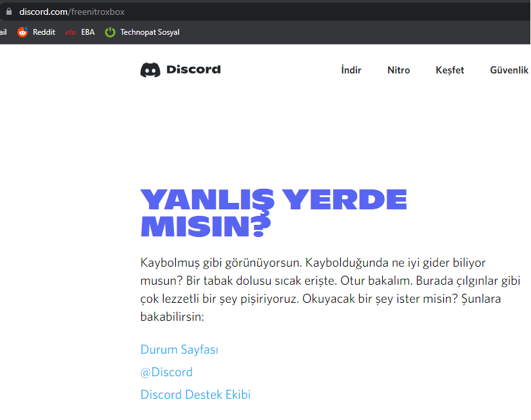Open the Reddit bookmark
Viewport: 531px width, 420px height.
[36, 32]
